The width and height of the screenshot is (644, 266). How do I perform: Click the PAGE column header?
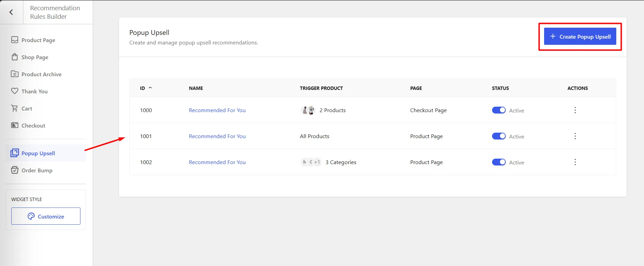416,88
